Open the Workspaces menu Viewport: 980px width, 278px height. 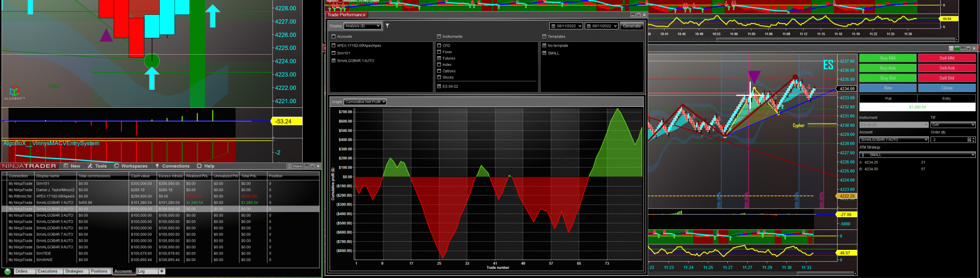134,166
